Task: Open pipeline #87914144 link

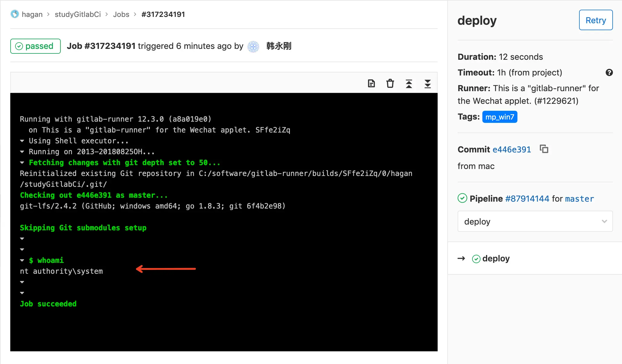Action: [527, 199]
